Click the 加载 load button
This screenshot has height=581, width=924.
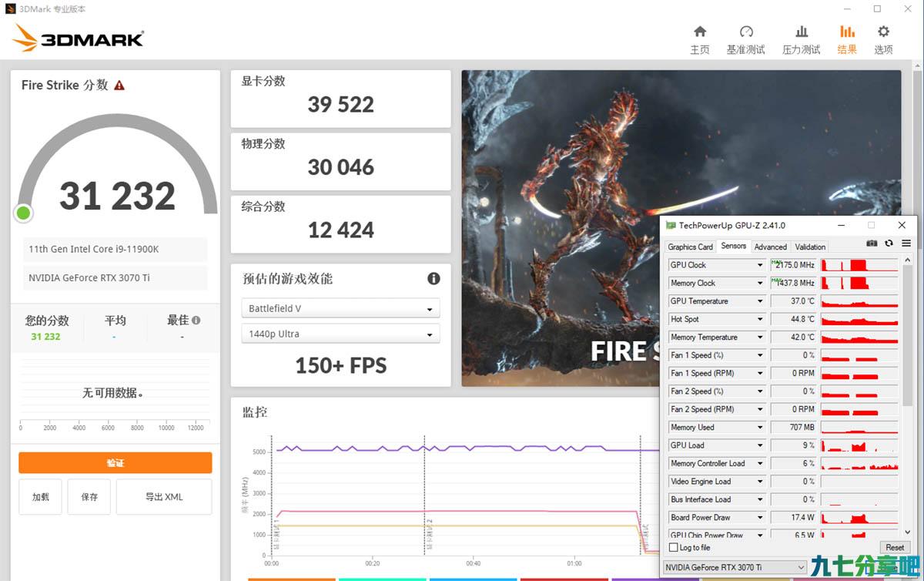pos(41,497)
